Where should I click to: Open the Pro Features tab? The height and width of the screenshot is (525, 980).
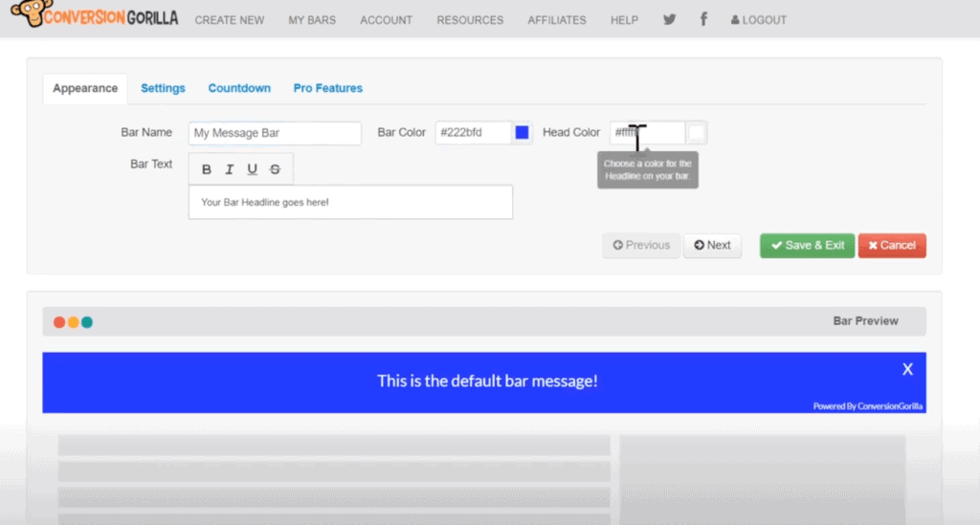coord(327,88)
